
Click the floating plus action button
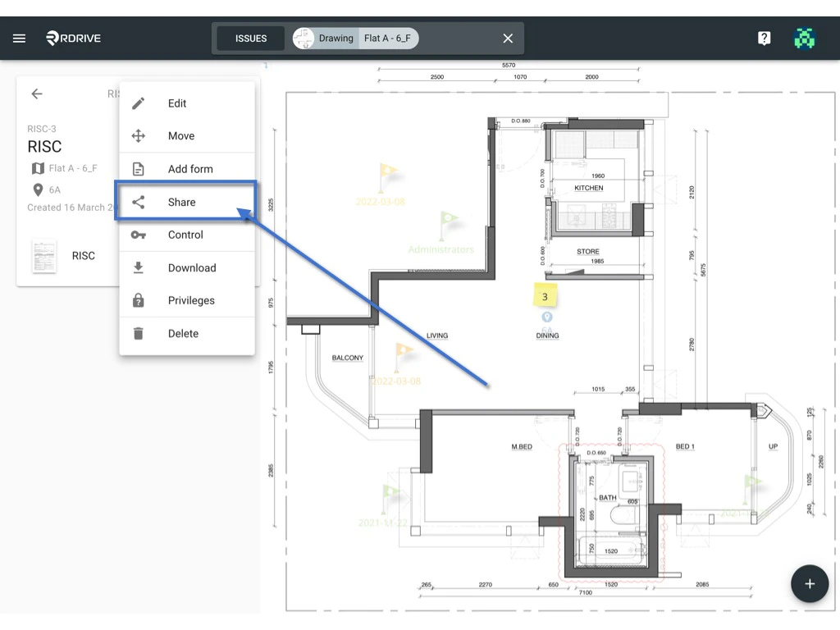click(x=809, y=583)
